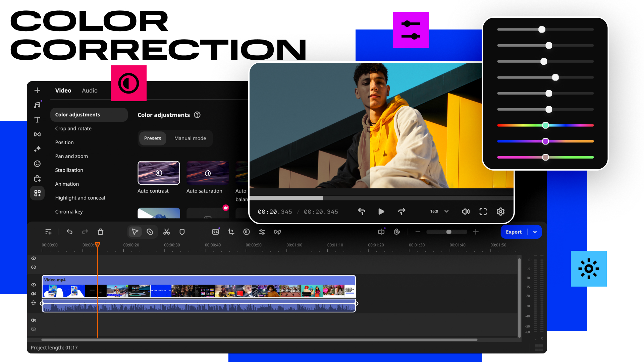Viewport: 644px width, 362px height.
Task: Mute the video track audio speaker icon
Action: click(x=34, y=294)
